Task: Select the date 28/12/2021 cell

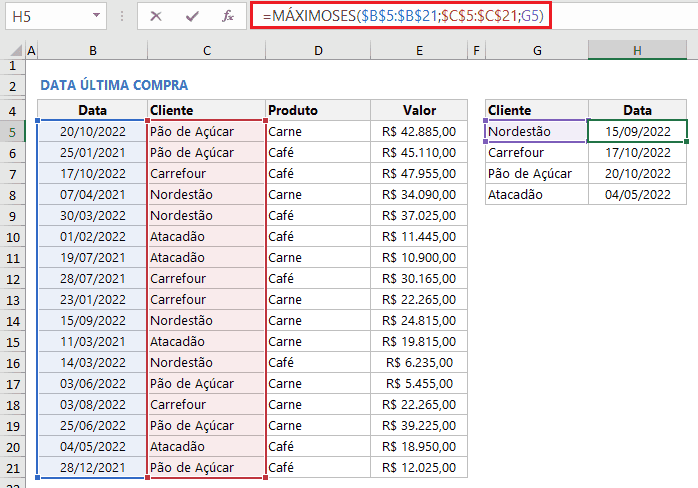Action: click(92, 468)
